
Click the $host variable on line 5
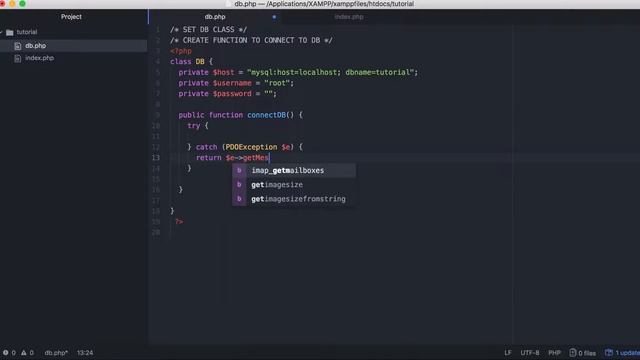click(x=224, y=72)
